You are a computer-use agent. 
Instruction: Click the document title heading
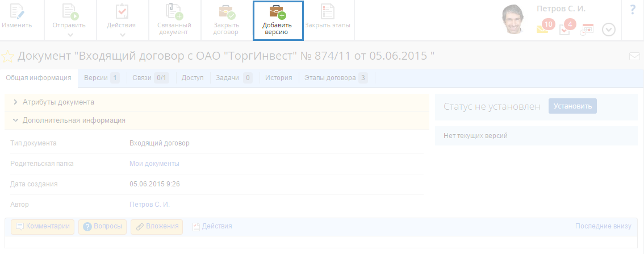click(x=226, y=56)
